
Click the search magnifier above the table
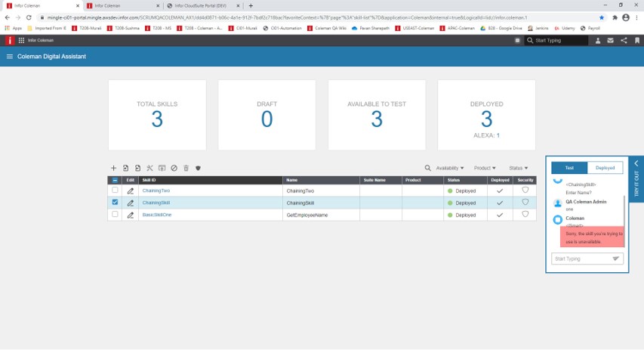click(427, 168)
